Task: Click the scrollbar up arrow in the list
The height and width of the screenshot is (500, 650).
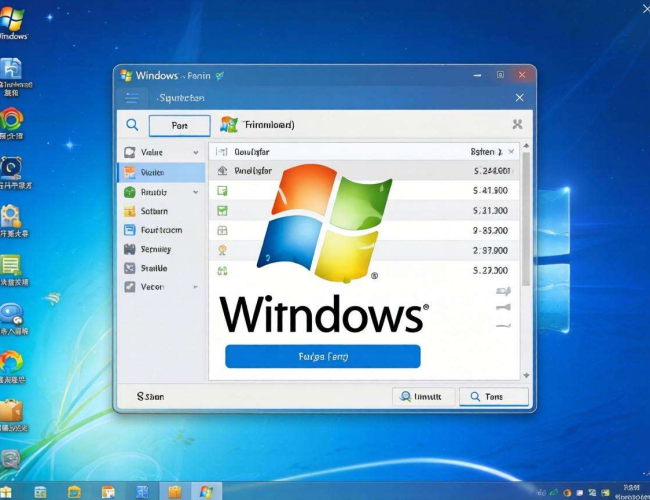Action: [526, 146]
